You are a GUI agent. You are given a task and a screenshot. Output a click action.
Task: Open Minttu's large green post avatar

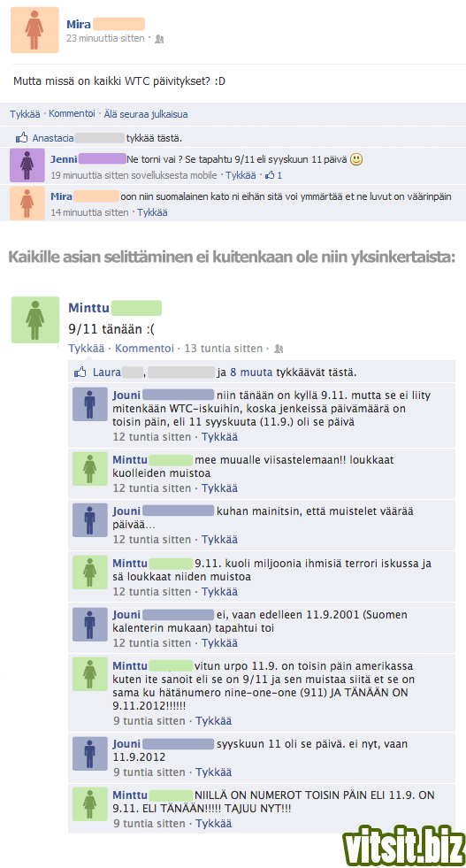click(x=34, y=319)
